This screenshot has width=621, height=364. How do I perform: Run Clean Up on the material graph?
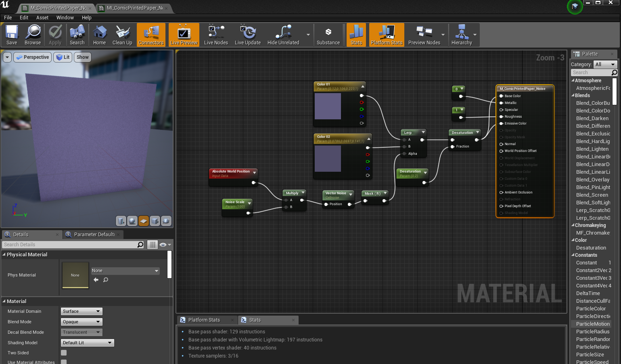pos(122,35)
